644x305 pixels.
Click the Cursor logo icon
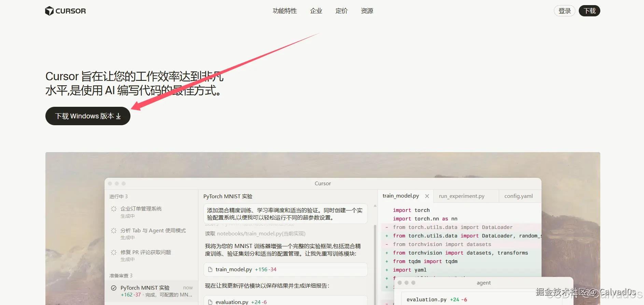point(49,11)
